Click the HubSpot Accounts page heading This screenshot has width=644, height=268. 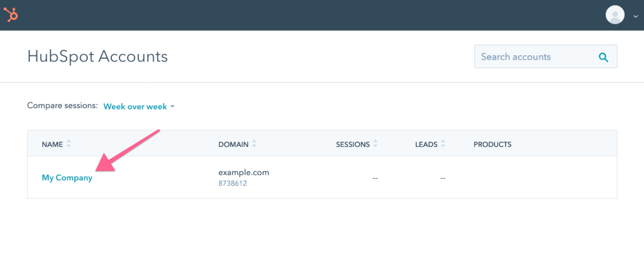[x=97, y=56]
